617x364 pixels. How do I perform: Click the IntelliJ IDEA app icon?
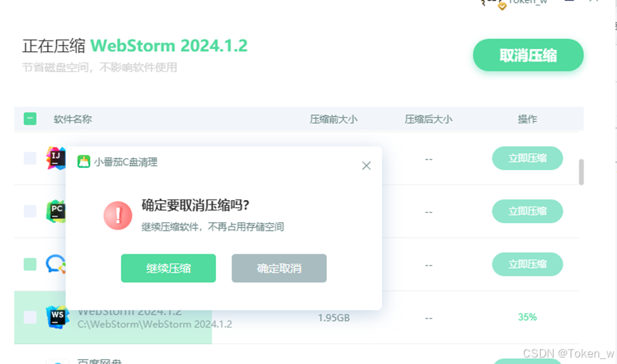(x=56, y=158)
